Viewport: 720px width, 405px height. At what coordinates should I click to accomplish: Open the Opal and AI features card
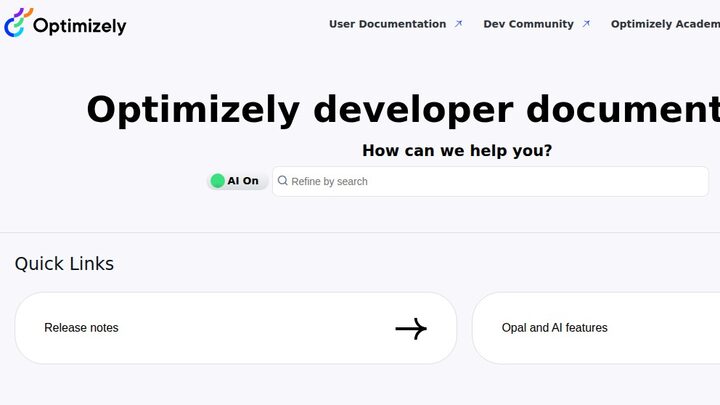(596, 328)
